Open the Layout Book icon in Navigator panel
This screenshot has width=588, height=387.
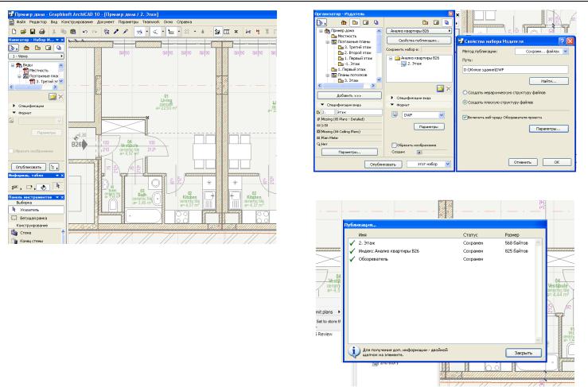point(48,48)
